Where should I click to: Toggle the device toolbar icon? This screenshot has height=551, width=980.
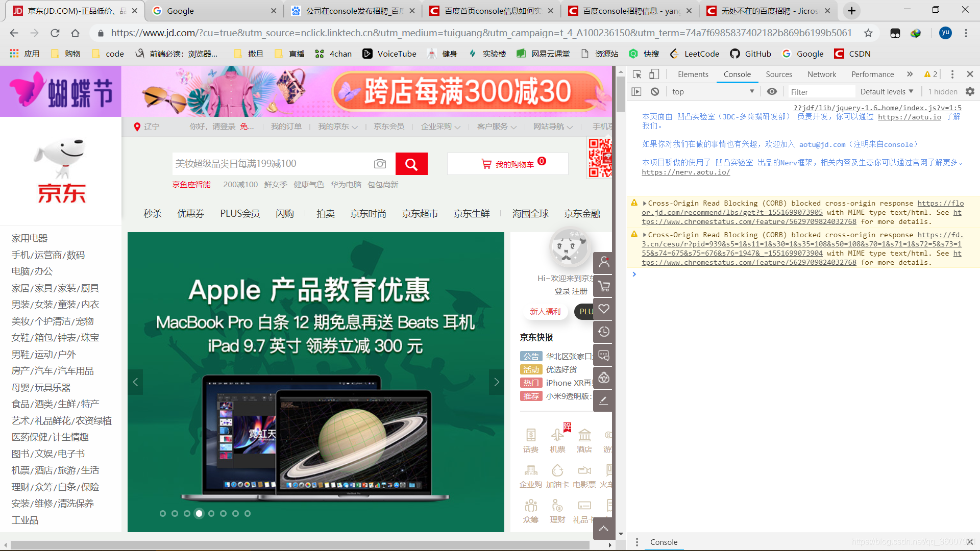(x=654, y=74)
